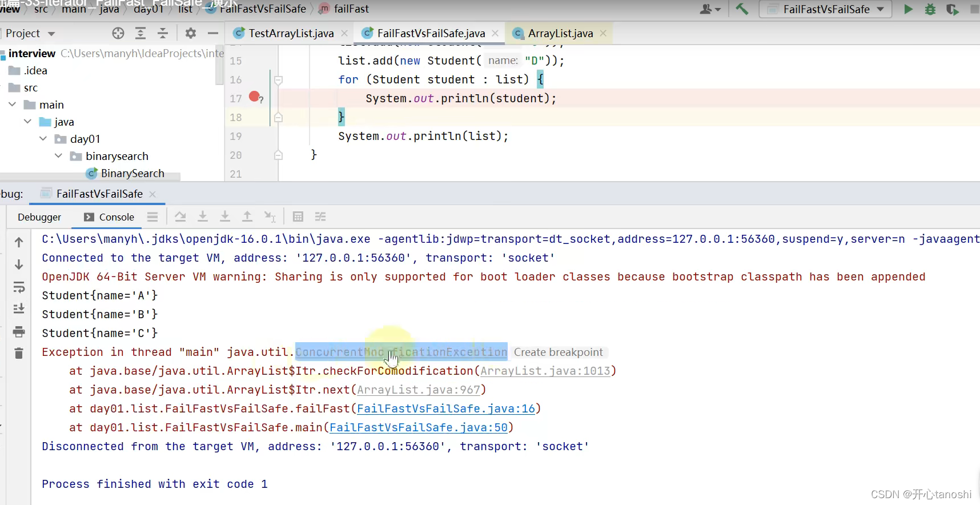This screenshot has height=505, width=980.
Task: Click the ConcurrentModificationException link
Action: pyautogui.click(x=401, y=352)
